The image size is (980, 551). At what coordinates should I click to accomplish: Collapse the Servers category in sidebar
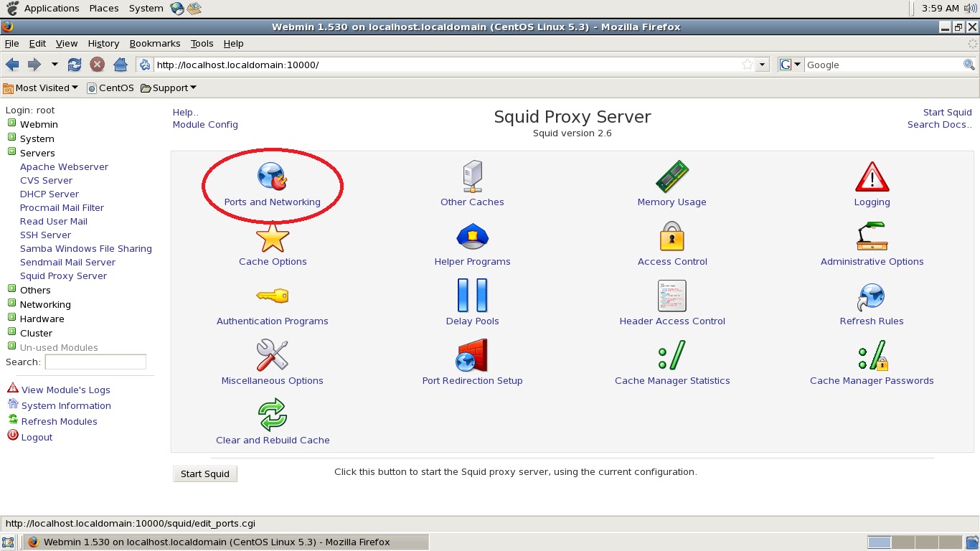(x=11, y=152)
